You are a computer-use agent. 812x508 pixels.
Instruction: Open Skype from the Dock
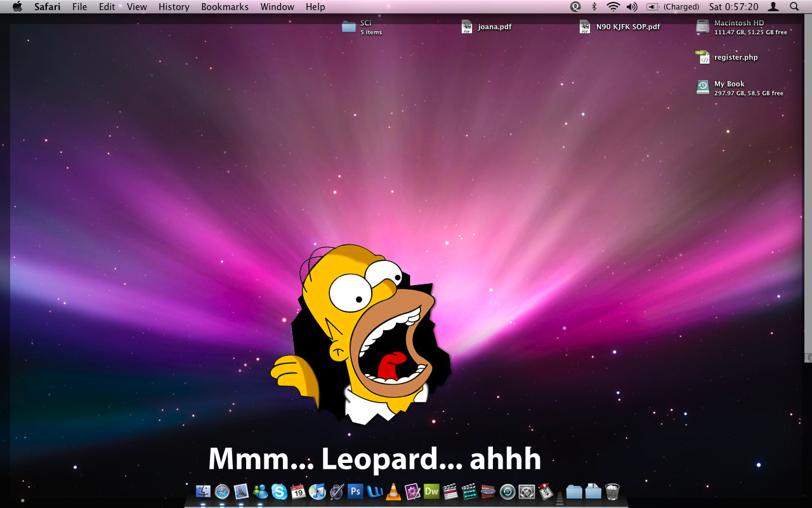click(279, 491)
